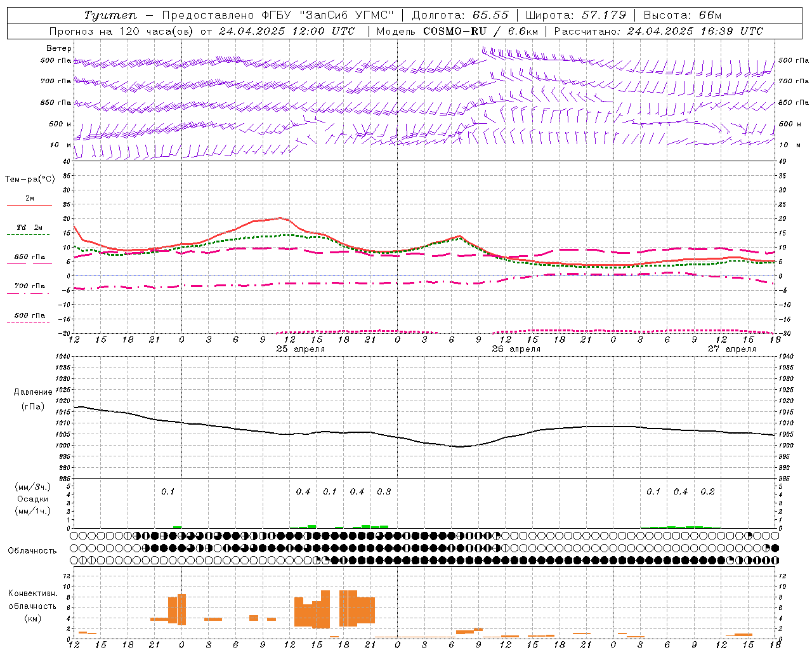Viewport: 812px width, 650px height.
Task: Click the "Высота: 66м" elevation value
Action: pos(683,15)
